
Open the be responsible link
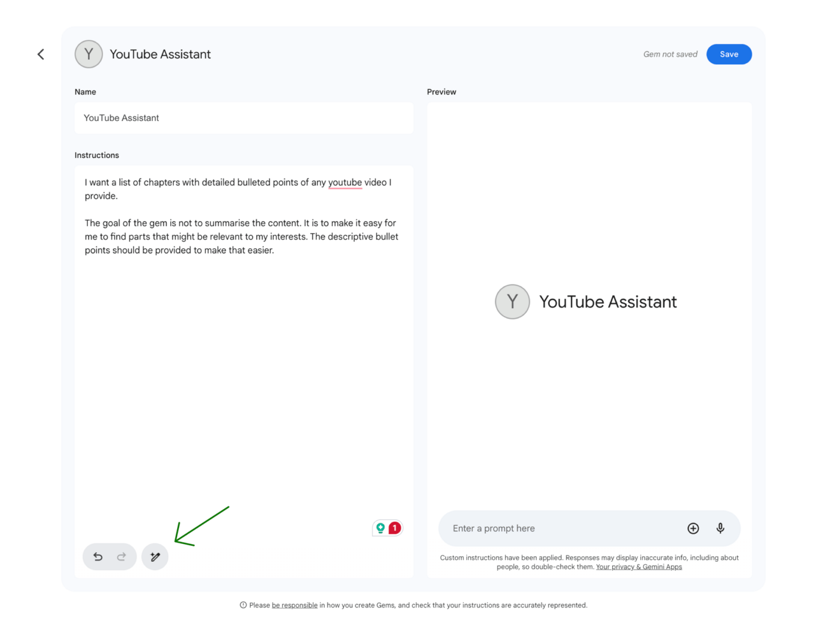point(294,605)
